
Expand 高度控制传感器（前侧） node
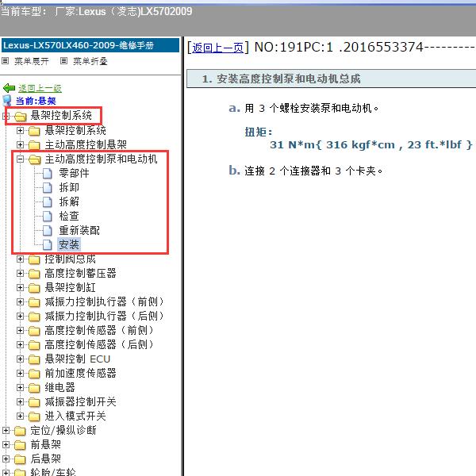click(20, 330)
